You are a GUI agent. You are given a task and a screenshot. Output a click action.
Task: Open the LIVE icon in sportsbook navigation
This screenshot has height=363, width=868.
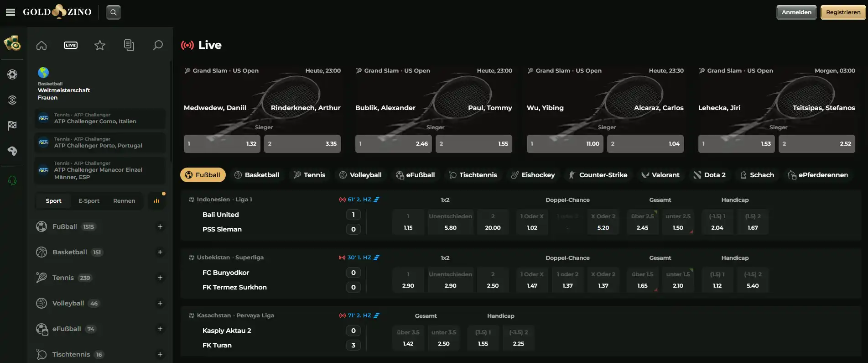tap(71, 45)
